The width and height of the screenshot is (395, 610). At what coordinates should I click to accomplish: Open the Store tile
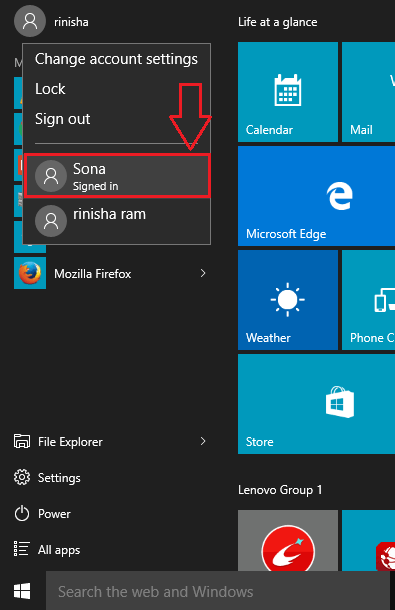(x=316, y=404)
